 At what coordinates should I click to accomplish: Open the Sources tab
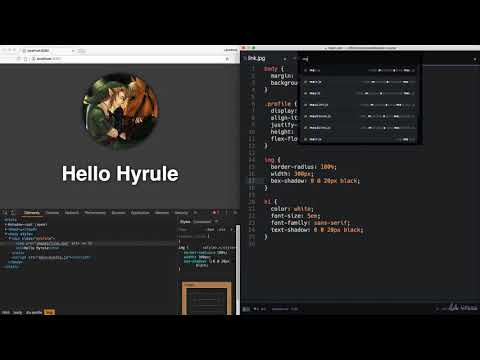click(x=118, y=213)
